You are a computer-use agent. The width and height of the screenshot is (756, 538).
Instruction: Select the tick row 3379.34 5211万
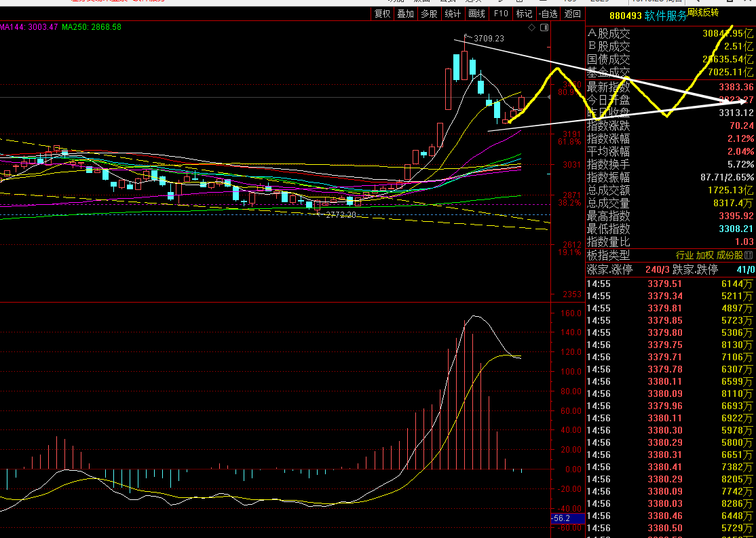click(670, 296)
